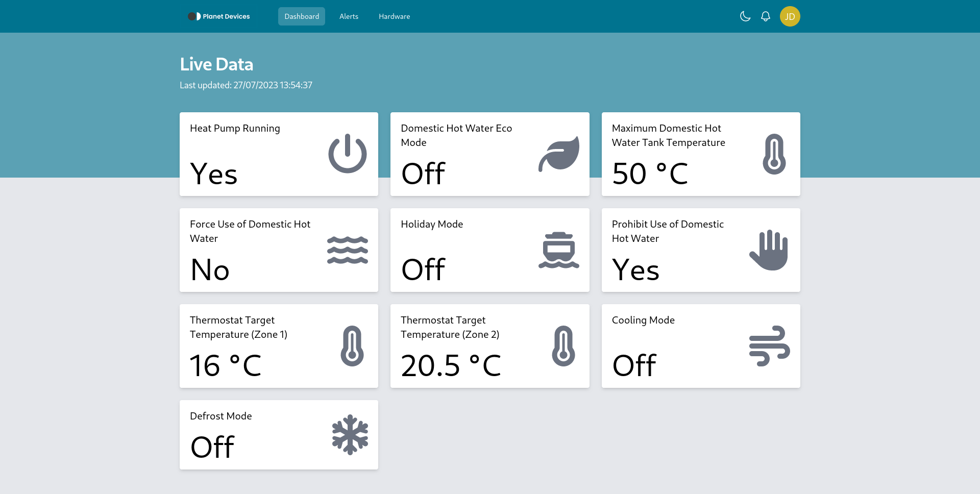This screenshot has width=980, height=494.
Task: Select the ship icon on Holiday Mode card
Action: [559, 250]
